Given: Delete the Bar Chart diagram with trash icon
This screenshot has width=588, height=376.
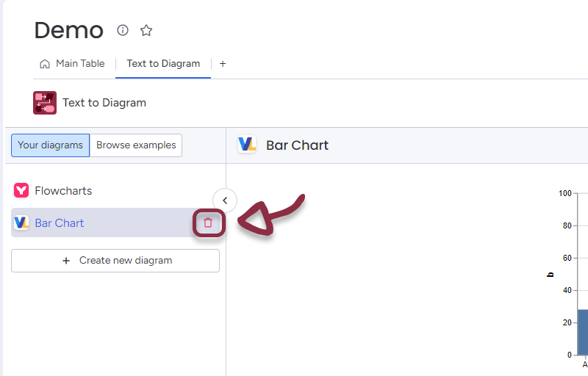Looking at the screenshot, I should (x=208, y=223).
